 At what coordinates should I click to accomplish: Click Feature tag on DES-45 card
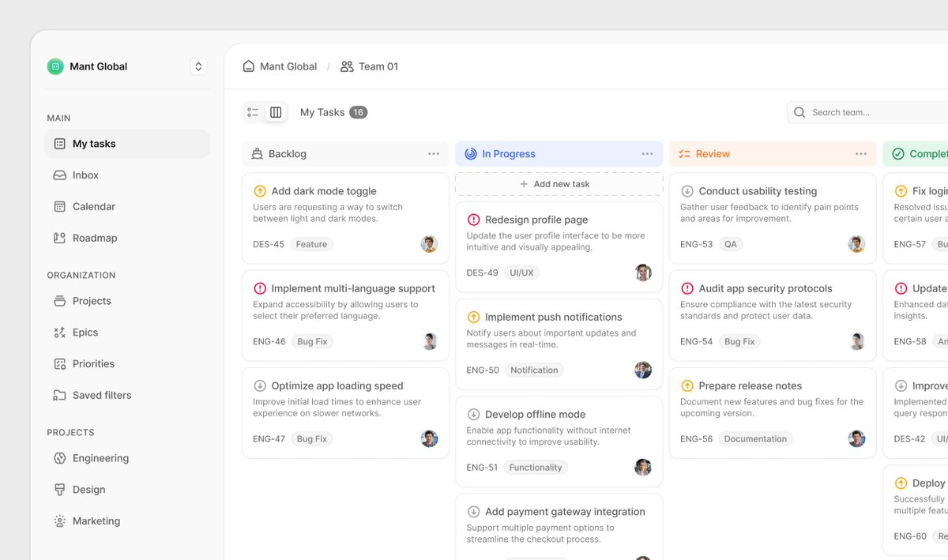click(x=311, y=244)
